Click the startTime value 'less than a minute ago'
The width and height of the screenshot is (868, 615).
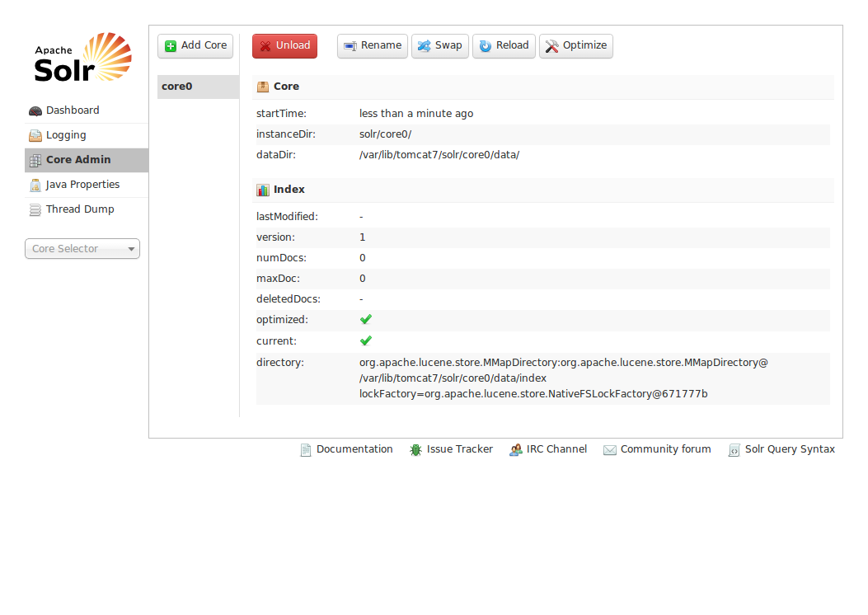[x=416, y=114]
